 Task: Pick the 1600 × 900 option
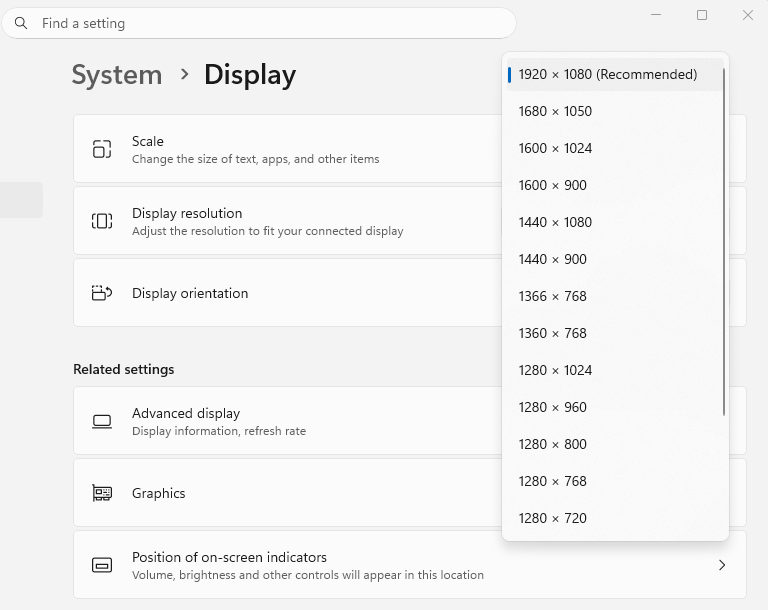click(x=615, y=185)
